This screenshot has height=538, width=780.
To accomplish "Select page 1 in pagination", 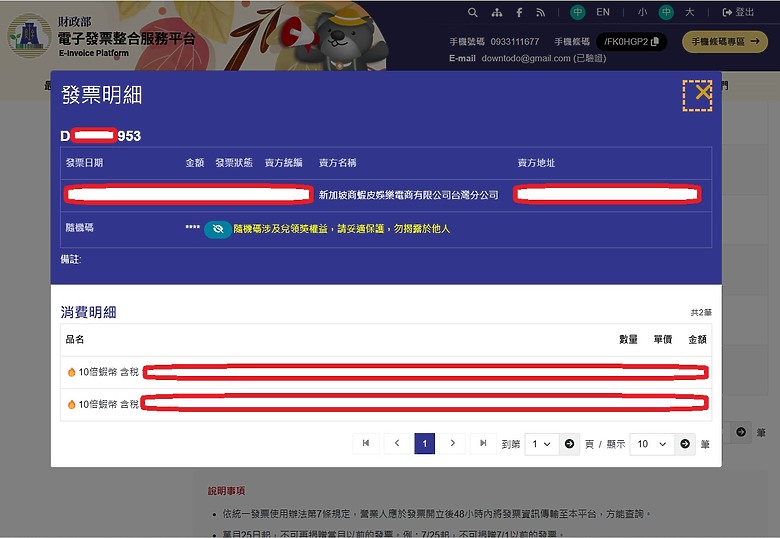I will pyautogui.click(x=424, y=443).
